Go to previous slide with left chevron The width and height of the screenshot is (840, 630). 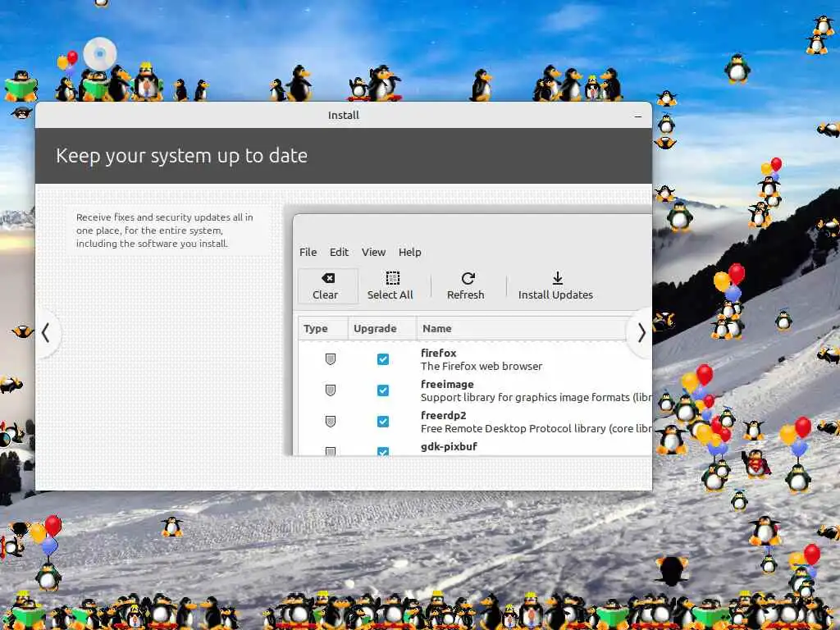[x=47, y=333]
